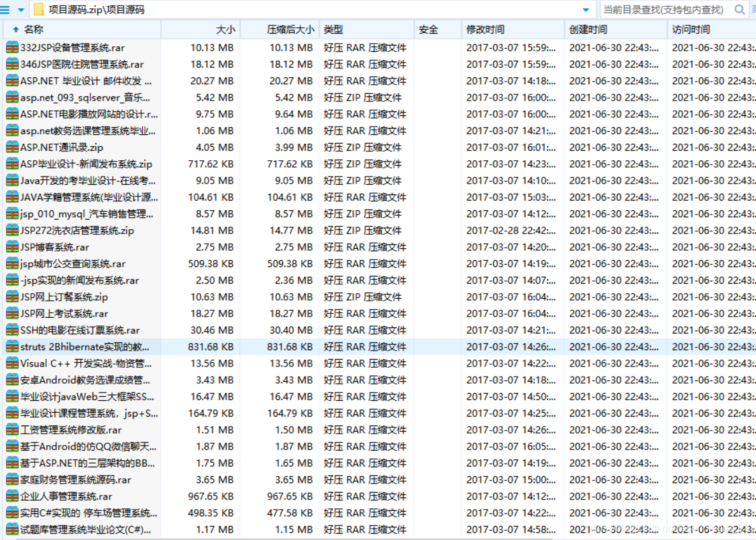The width and height of the screenshot is (756, 540).
Task: Click archive icon of asp.net教务选课管理系统
Action: (x=12, y=131)
